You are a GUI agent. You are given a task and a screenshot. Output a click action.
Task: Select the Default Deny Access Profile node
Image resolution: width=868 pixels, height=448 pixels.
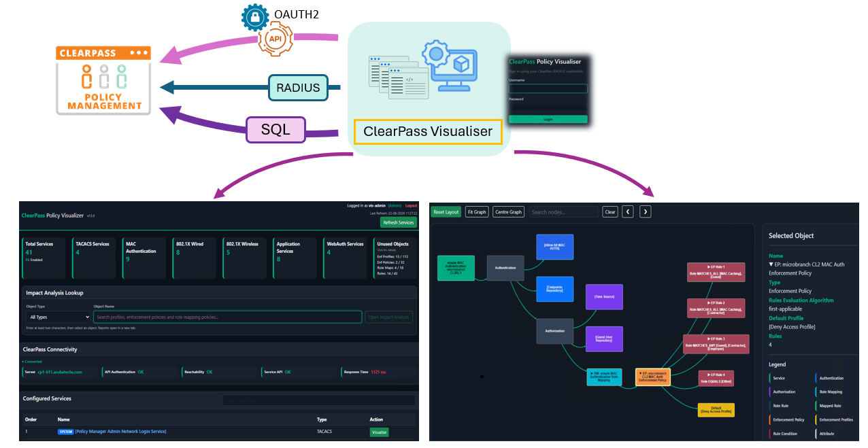coord(716,409)
